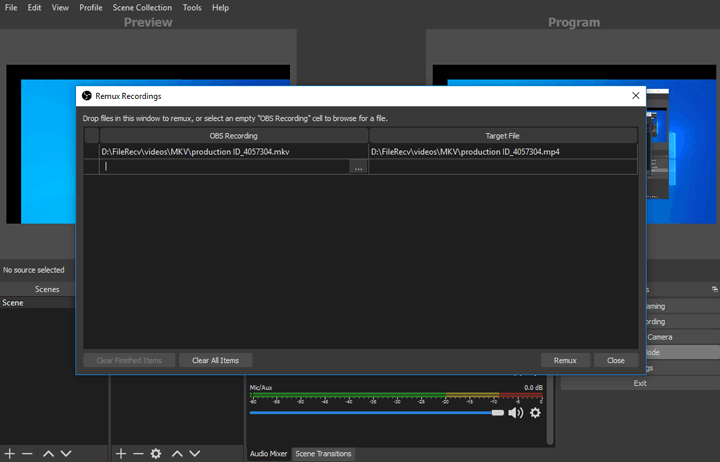Screen dimensions: 720x462
Task: Move source down arrow in Sources panel
Action: coord(195,454)
